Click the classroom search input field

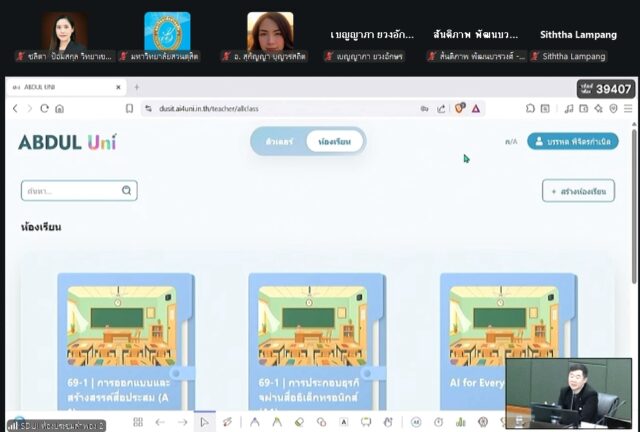(79, 191)
